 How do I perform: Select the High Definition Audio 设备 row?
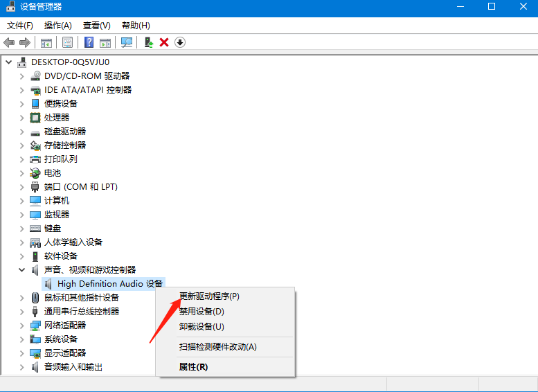(103, 284)
